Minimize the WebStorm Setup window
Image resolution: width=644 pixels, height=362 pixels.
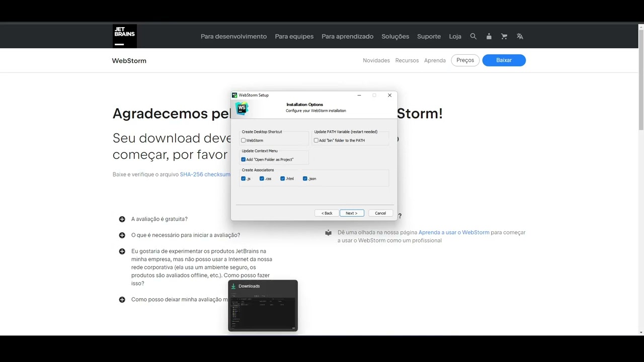tap(359, 95)
